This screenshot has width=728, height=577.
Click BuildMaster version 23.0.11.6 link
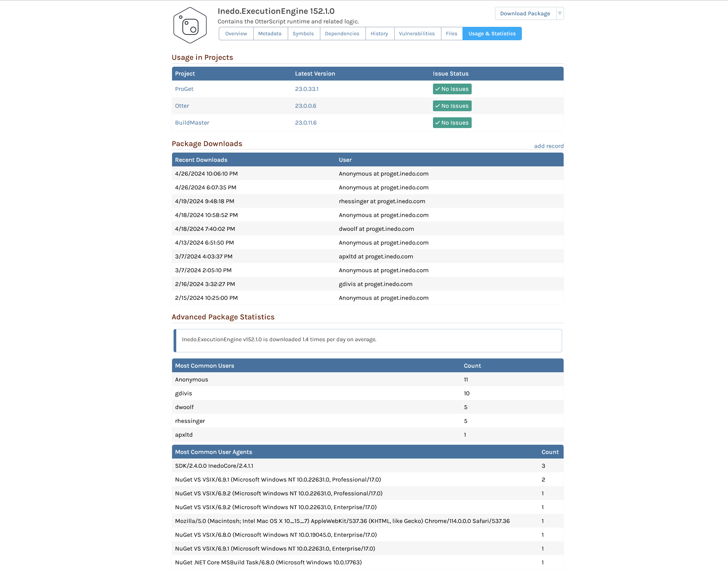[306, 123]
